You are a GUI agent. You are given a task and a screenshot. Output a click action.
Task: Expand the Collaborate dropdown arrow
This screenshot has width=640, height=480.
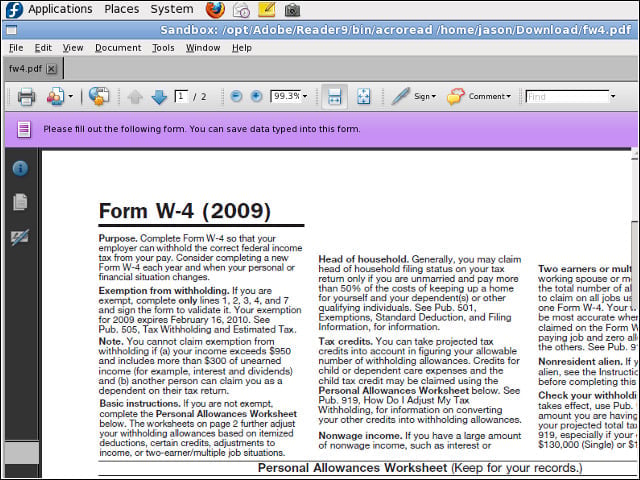coord(71,97)
